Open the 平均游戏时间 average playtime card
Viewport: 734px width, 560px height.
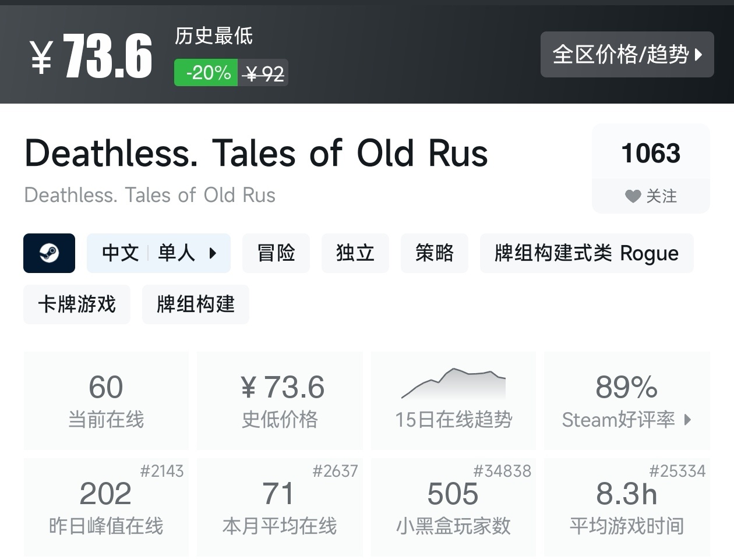tap(627, 506)
